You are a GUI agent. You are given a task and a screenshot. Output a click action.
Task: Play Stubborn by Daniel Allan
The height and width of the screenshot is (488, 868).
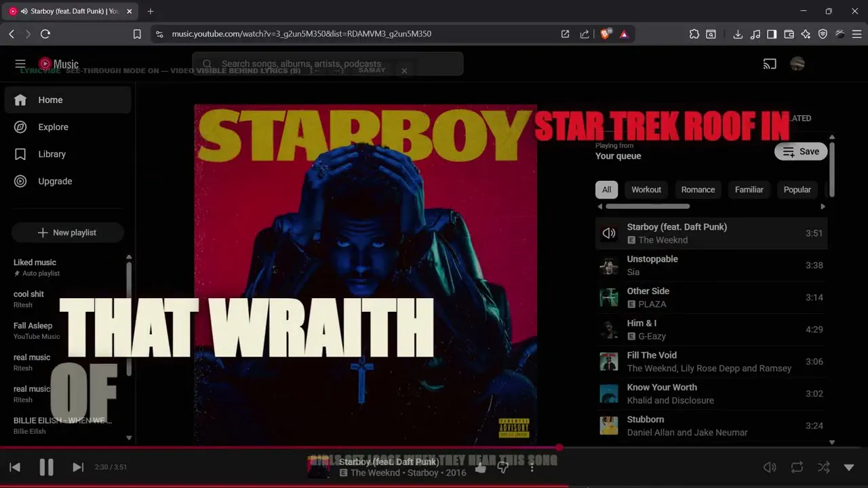click(x=711, y=426)
